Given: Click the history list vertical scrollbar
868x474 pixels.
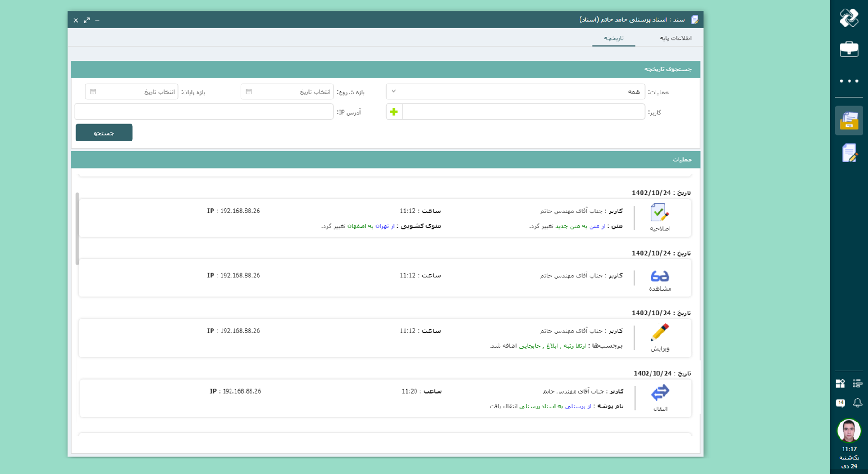Looking at the screenshot, I should click(x=77, y=229).
